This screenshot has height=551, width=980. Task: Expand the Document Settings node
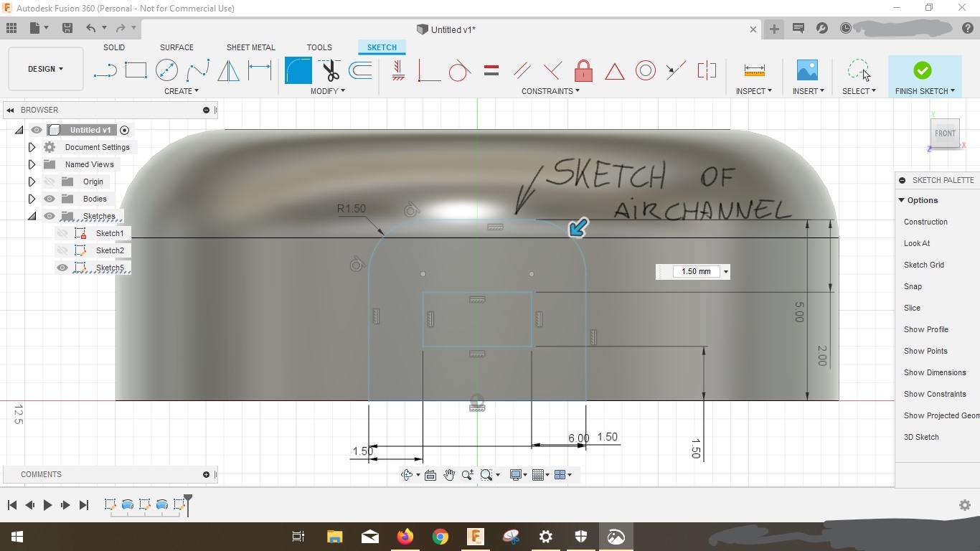[x=32, y=147]
